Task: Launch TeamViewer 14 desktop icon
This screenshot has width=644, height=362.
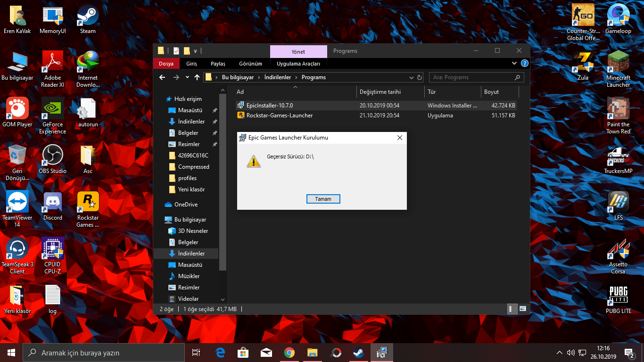Action: click(17, 209)
